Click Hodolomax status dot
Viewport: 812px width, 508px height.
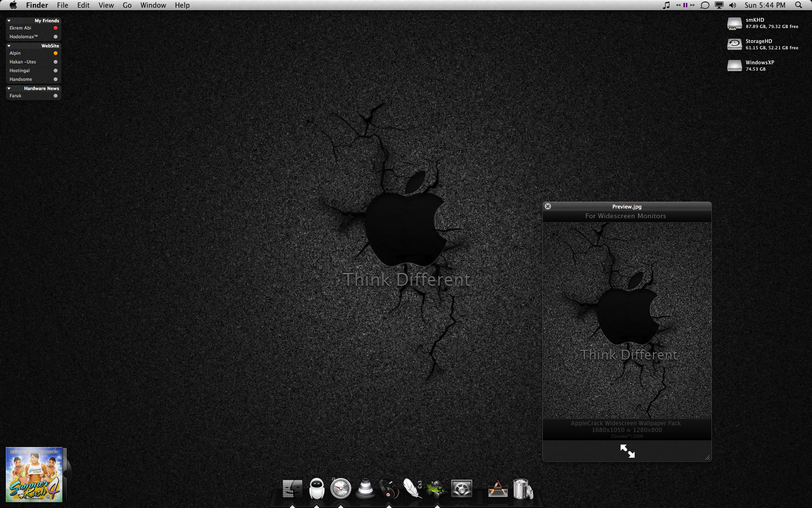(56, 37)
